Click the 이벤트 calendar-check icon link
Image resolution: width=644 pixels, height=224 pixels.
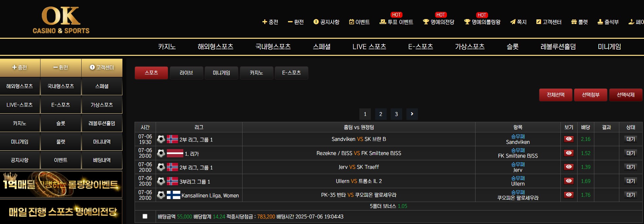tap(359, 22)
